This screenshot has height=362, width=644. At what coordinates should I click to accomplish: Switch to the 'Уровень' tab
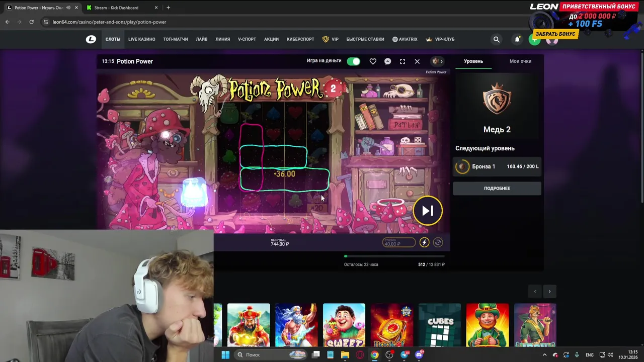tap(473, 61)
